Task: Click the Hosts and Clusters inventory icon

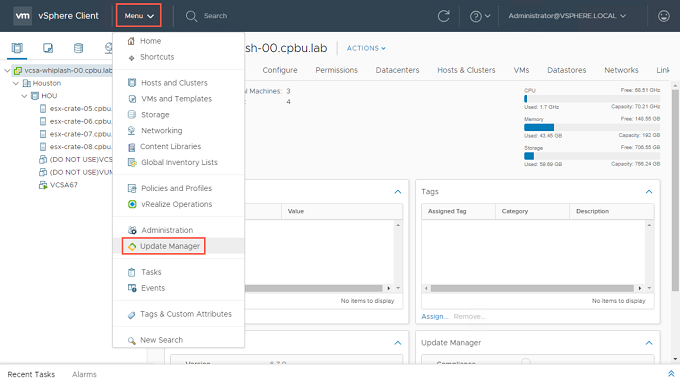Action: click(x=17, y=48)
